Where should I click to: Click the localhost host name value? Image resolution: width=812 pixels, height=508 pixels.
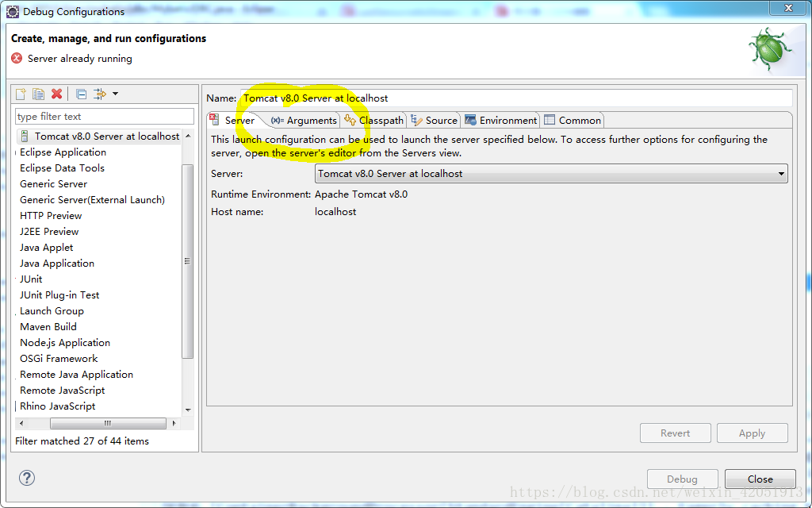[x=335, y=211]
